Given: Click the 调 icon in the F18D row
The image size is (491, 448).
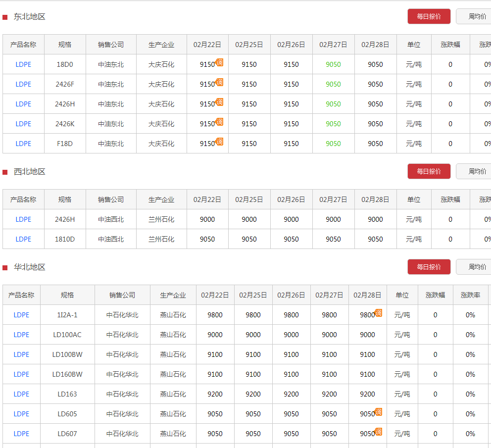Looking at the screenshot, I should coord(219,142).
